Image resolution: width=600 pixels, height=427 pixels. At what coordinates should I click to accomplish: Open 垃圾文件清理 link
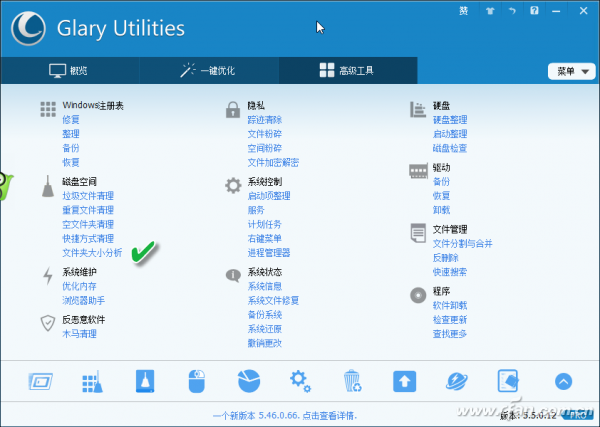click(88, 196)
